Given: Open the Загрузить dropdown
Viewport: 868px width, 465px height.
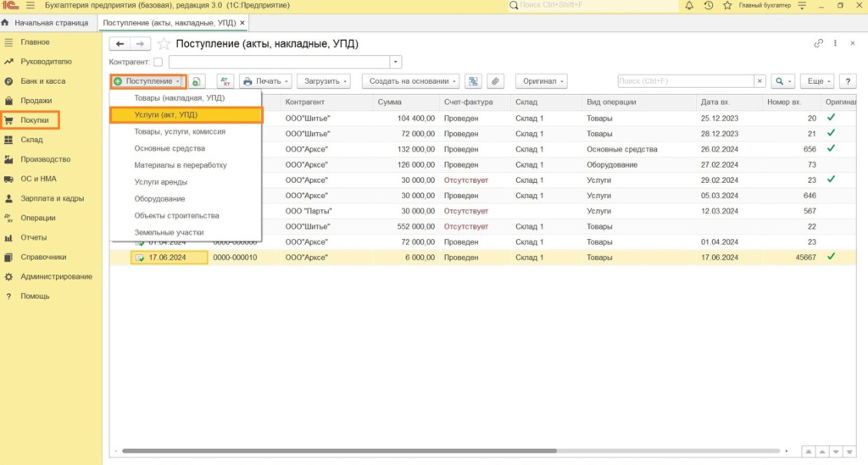Looking at the screenshot, I should (x=324, y=81).
